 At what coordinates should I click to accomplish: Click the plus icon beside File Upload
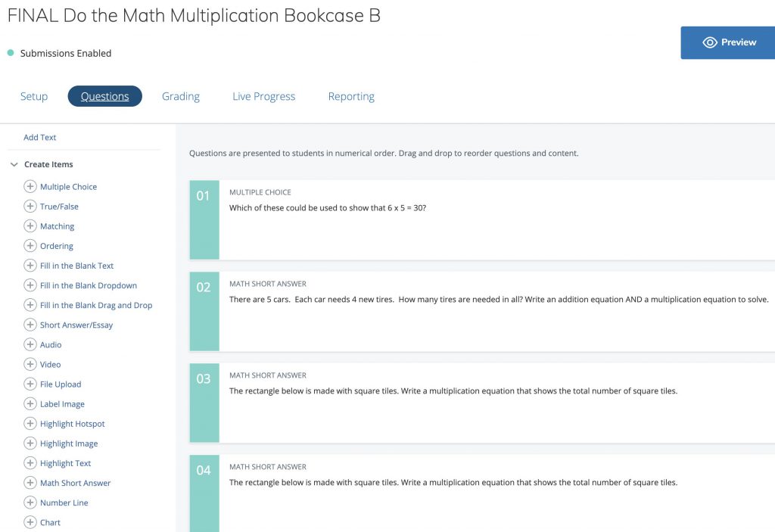(x=30, y=384)
